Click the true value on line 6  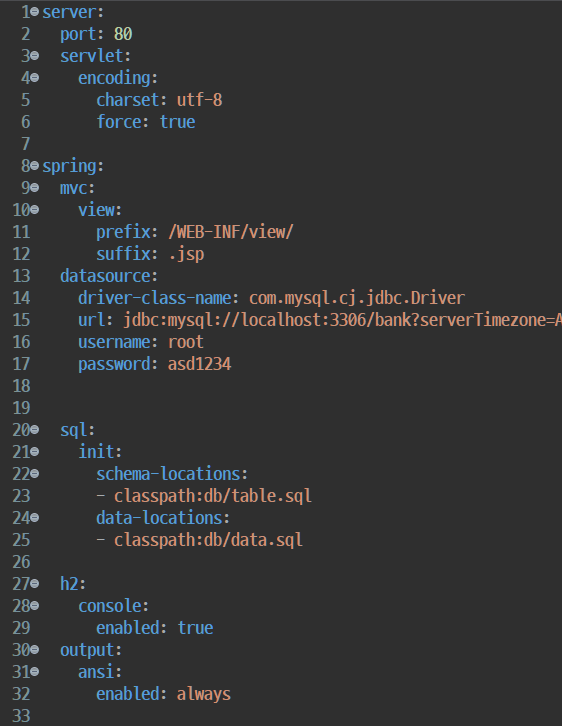pyautogui.click(x=177, y=122)
